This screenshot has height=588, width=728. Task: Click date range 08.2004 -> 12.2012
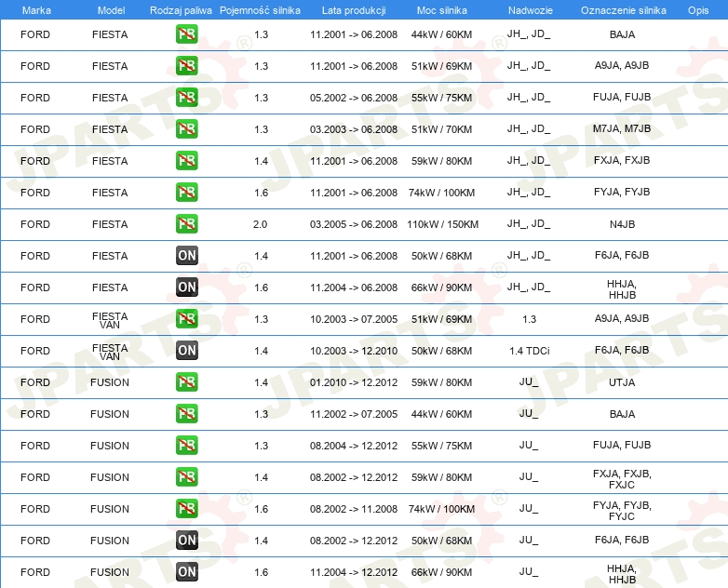[x=354, y=446]
